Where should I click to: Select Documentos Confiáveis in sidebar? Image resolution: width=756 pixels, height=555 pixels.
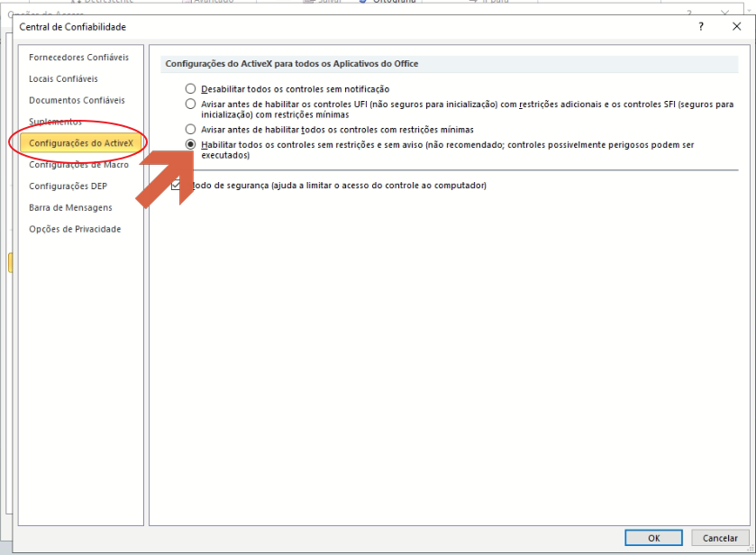click(77, 101)
